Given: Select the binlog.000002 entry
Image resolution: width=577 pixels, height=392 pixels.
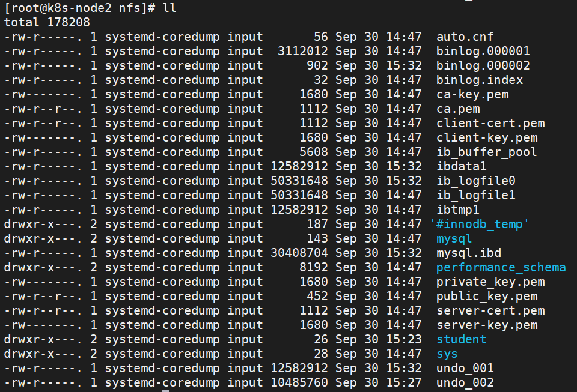Looking at the screenshot, I should pyautogui.click(x=483, y=66).
